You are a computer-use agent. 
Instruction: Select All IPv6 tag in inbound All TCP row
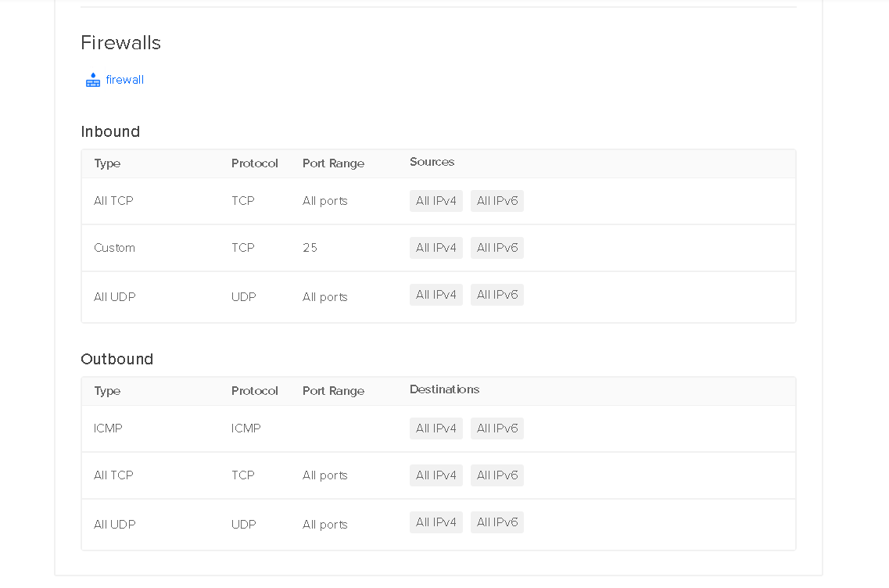coord(497,201)
